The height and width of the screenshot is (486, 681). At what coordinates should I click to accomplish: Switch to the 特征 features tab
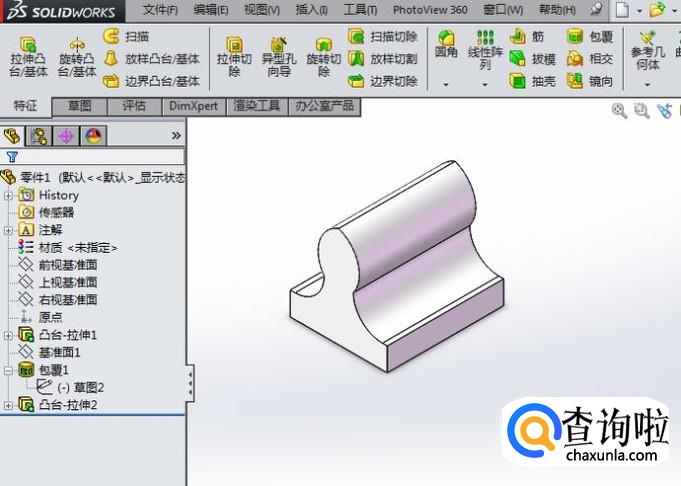point(25,106)
